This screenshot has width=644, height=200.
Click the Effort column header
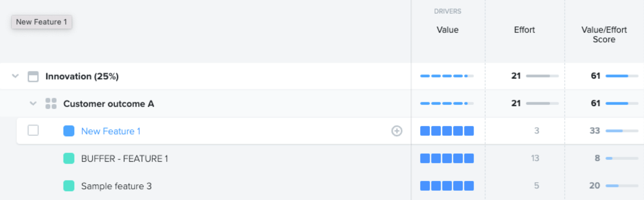[525, 30]
